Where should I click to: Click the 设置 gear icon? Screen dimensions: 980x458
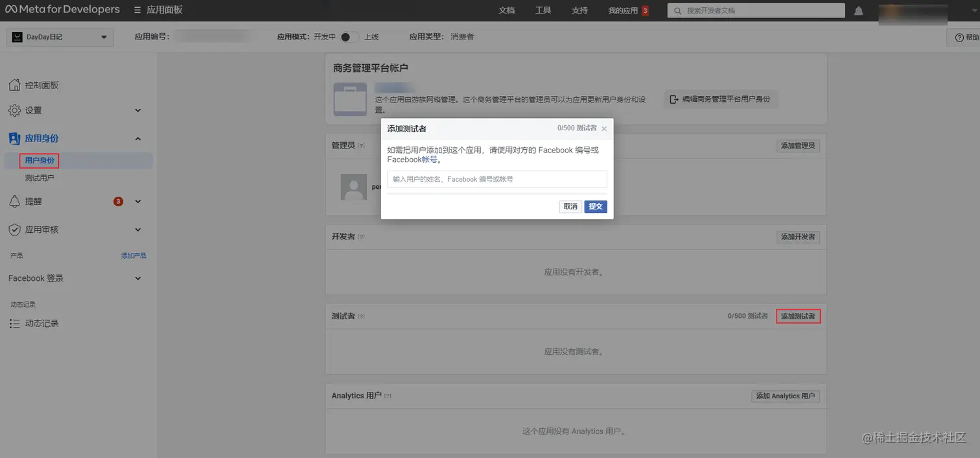click(x=14, y=110)
